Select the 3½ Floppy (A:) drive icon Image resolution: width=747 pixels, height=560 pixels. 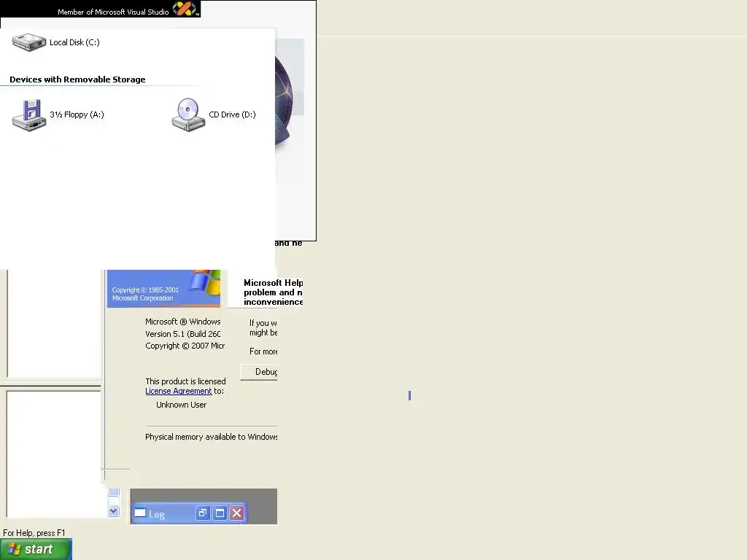click(29, 114)
